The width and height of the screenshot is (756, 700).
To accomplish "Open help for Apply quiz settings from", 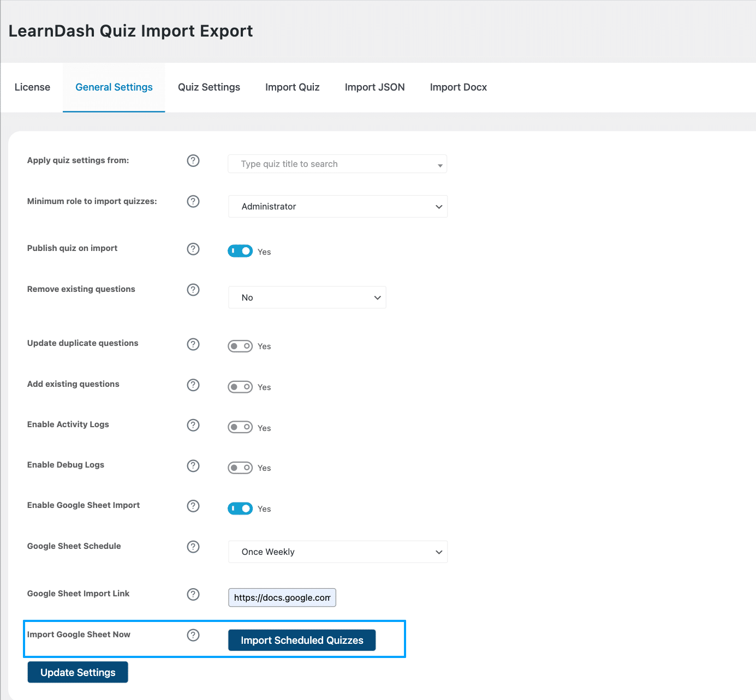I will click(193, 160).
